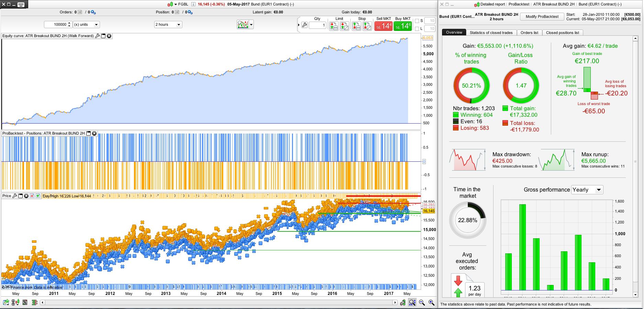Enable the S stop checkbox
The width and height of the screenshot is (644, 309).
pos(417,21)
